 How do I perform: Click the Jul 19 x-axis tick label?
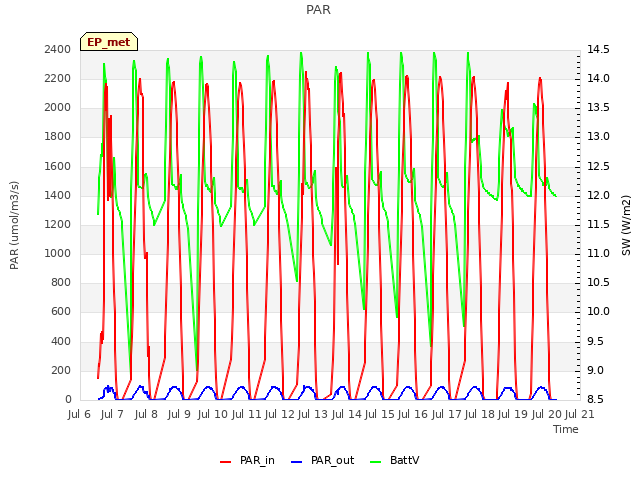[x=513, y=415]
